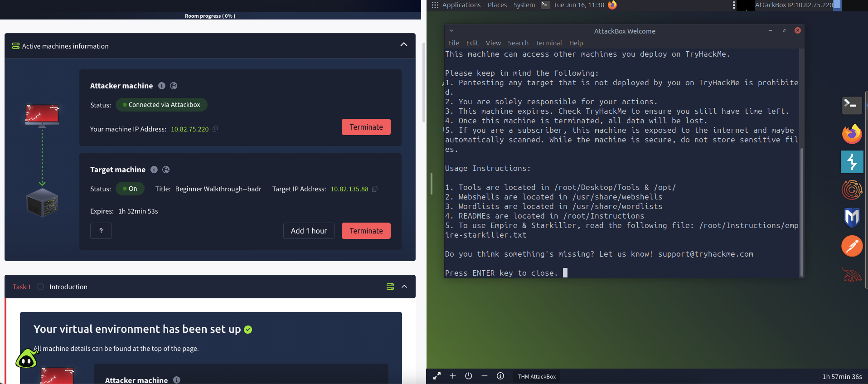Click the left page vertical scrollbar
Viewport: 868px width, 384px height.
coord(424,82)
